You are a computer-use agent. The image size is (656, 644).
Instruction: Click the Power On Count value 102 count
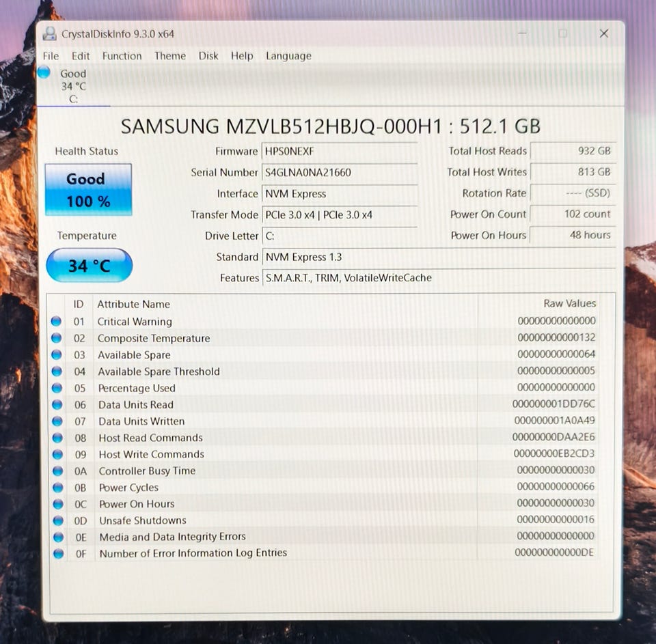573,214
